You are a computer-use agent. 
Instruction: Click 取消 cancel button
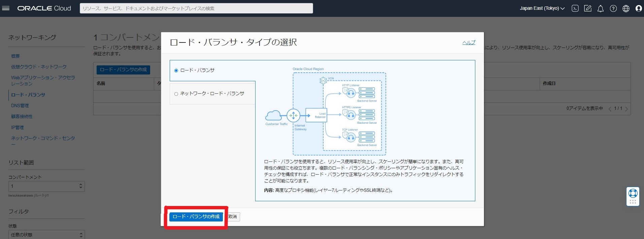(233, 217)
